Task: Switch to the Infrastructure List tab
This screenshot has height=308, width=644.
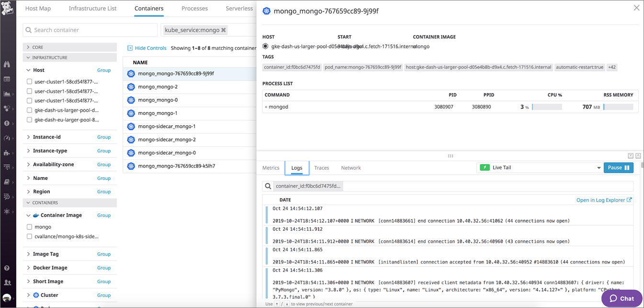Action: [92, 8]
